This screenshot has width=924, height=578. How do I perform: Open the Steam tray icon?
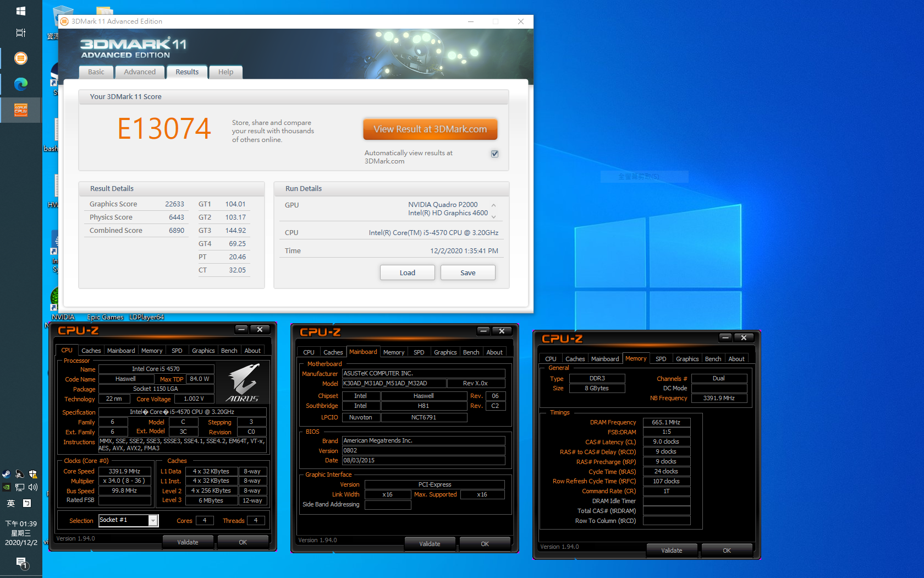point(7,474)
